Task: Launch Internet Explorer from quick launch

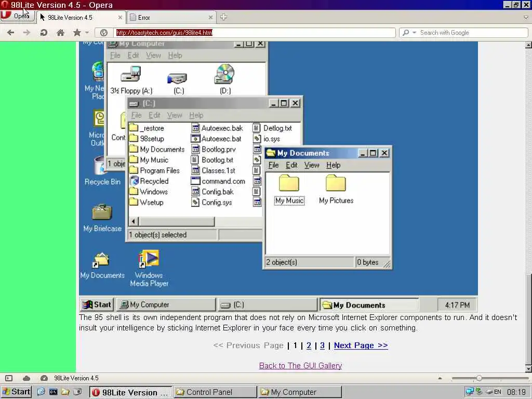Action: [41, 392]
